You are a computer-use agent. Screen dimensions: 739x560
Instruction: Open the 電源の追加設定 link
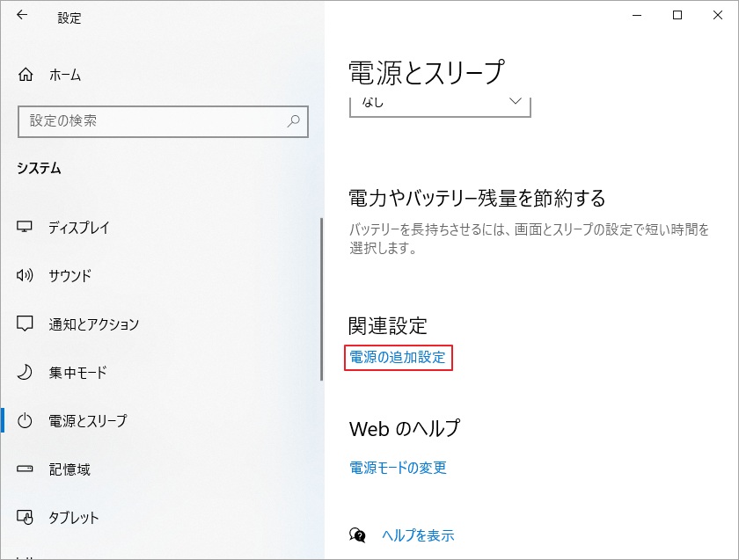[x=398, y=358]
